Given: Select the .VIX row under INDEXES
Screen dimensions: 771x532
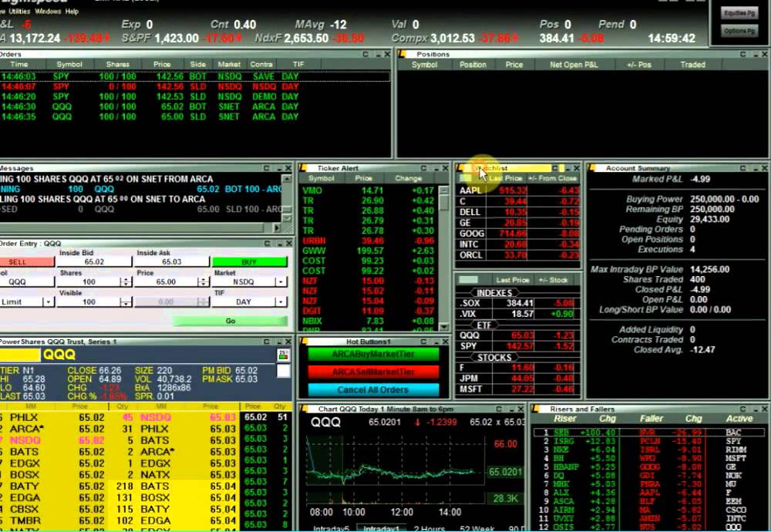Looking at the screenshot, I should tap(518, 314).
